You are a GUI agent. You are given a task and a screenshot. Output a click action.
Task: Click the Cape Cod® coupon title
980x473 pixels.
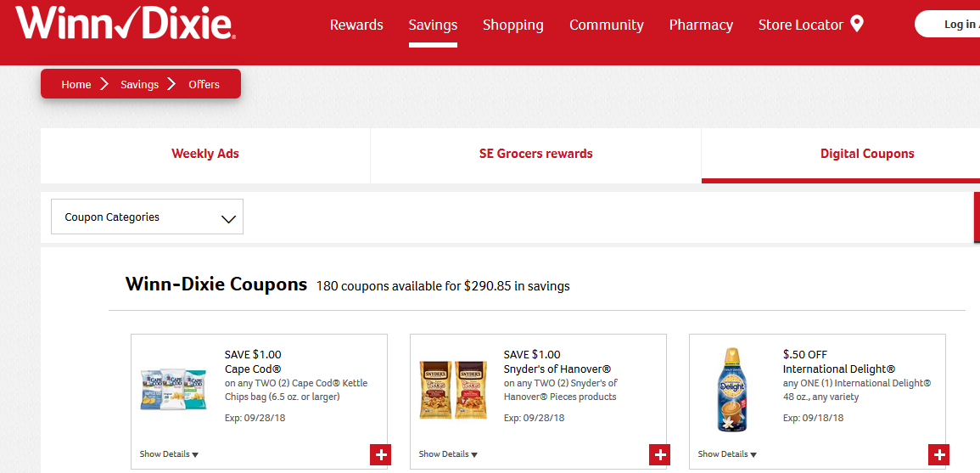253,369
